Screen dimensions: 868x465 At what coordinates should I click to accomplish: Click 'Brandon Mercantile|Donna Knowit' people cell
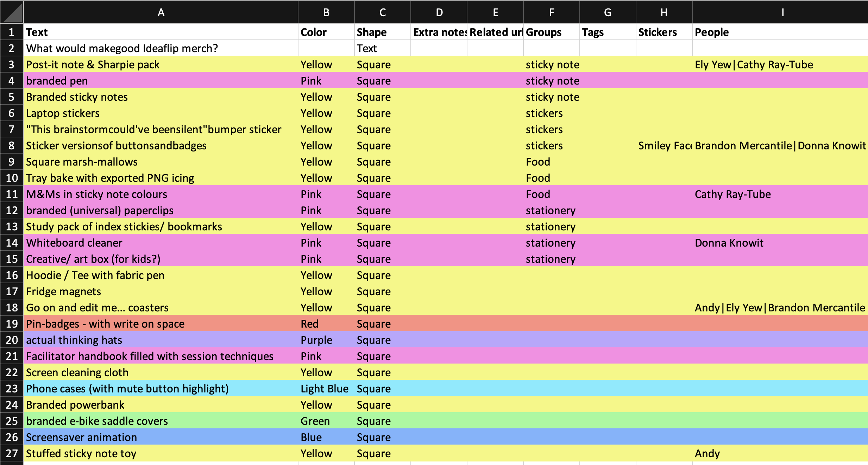pyautogui.click(x=780, y=145)
